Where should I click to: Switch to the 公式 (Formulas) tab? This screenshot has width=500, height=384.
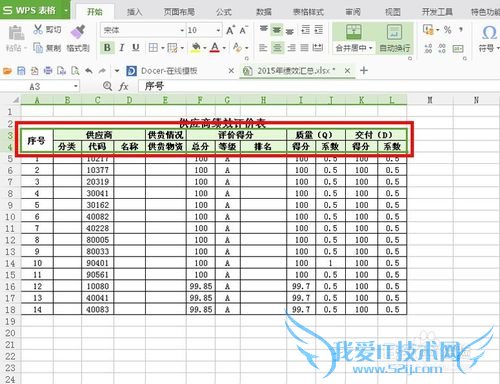(224, 12)
